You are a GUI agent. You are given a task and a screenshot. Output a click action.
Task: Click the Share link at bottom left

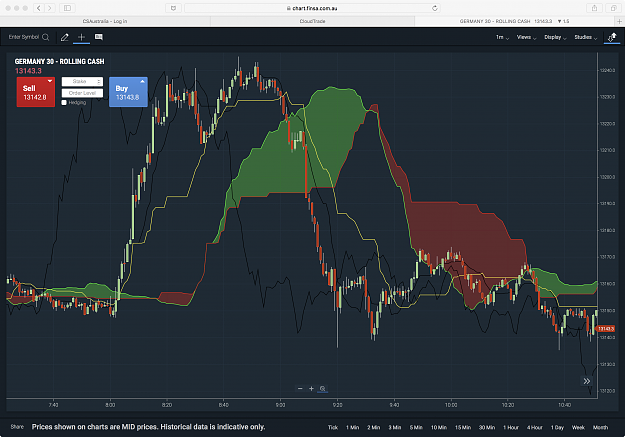tap(17, 427)
